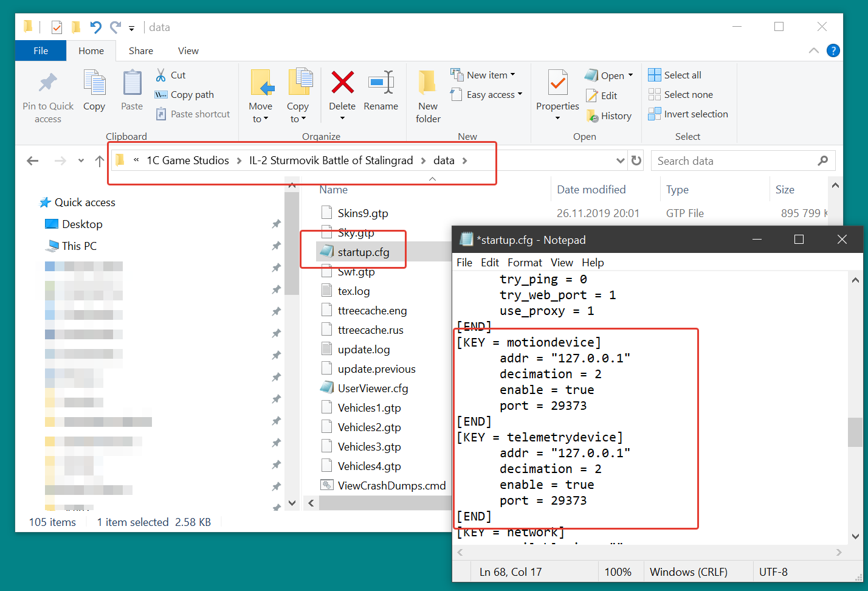The image size is (868, 591).
Task: Open Notepad's View menu
Action: [562, 263]
